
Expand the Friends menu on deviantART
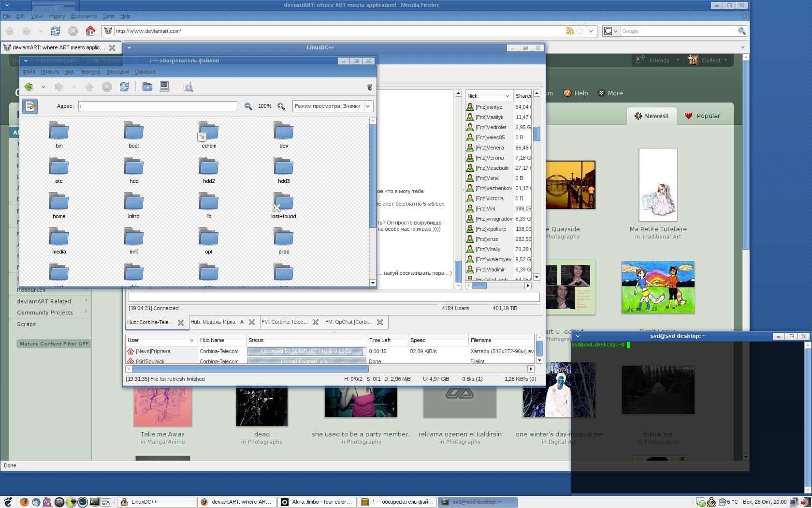pyautogui.click(x=658, y=60)
